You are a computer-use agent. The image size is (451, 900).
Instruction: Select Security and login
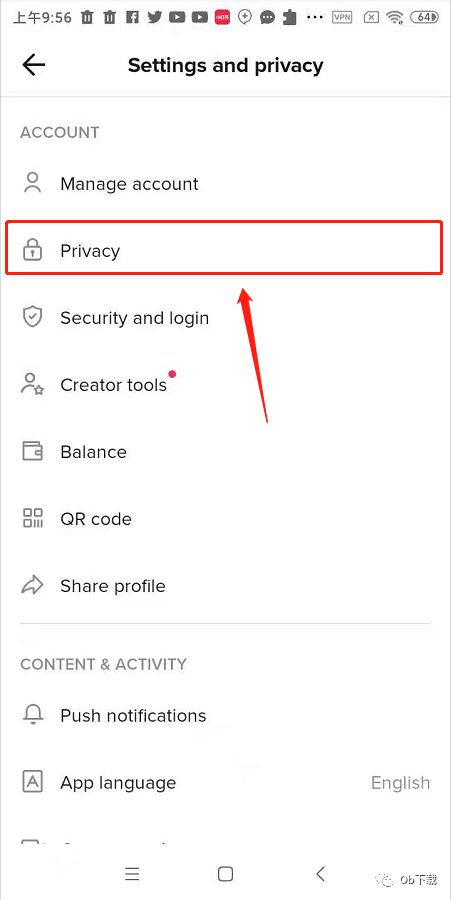[x=226, y=317]
